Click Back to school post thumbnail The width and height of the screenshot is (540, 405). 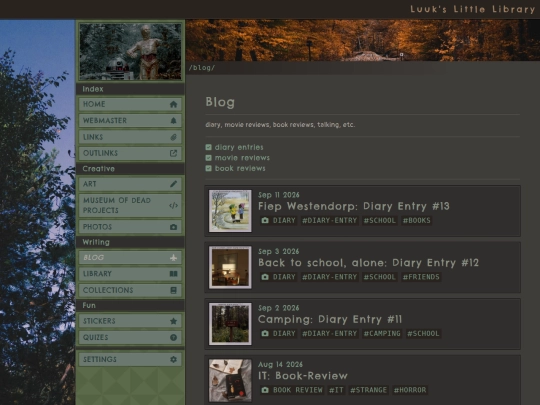pyautogui.click(x=230, y=267)
